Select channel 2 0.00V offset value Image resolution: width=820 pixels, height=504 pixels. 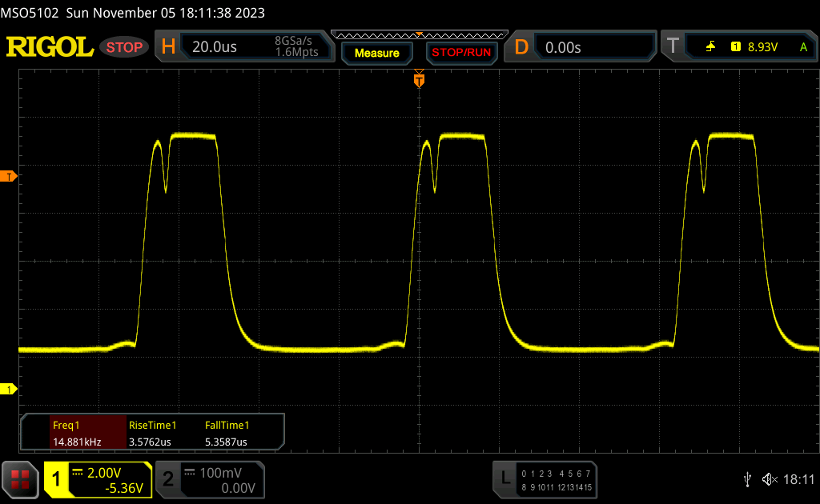[238, 488]
